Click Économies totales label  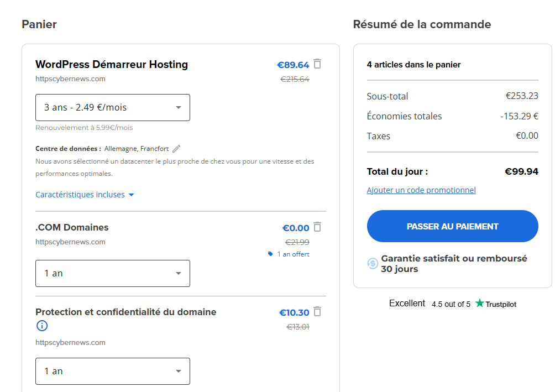pos(404,116)
